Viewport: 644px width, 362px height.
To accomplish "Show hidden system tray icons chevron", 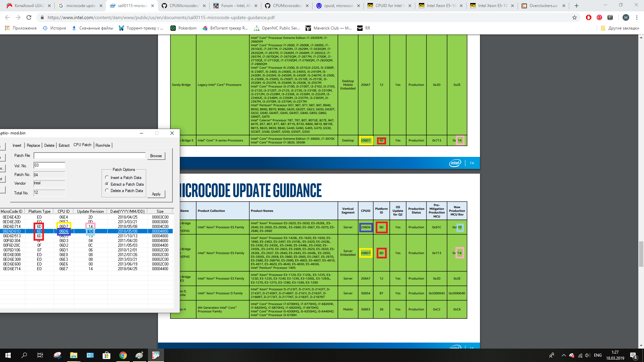I will (x=563, y=355).
